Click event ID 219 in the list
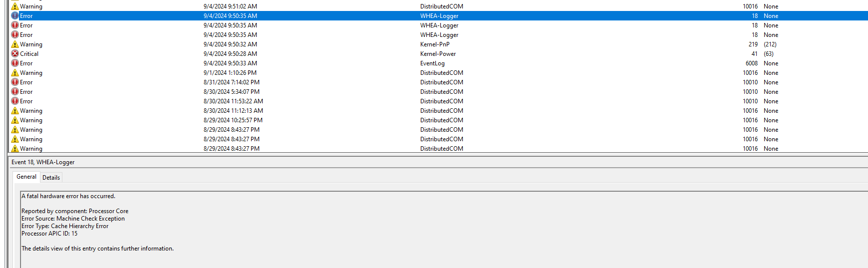The image size is (868, 268). [x=753, y=44]
